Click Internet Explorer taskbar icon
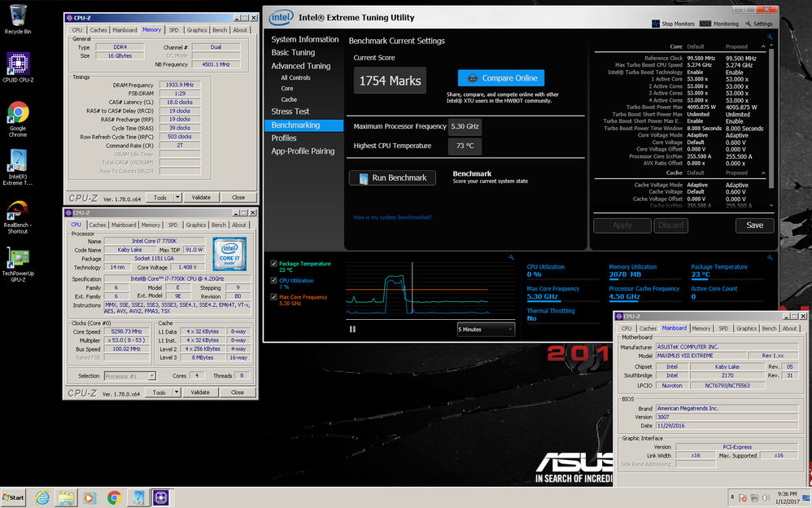Image resolution: width=812 pixels, height=508 pixels. (42, 498)
